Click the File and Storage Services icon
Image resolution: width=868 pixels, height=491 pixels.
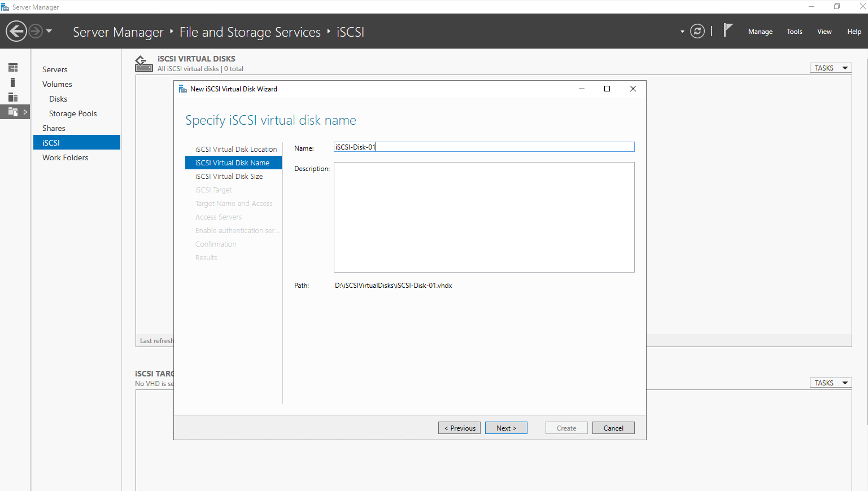click(x=13, y=112)
